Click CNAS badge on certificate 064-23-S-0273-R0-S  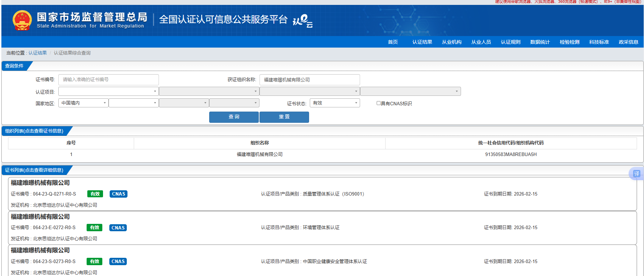(118, 262)
